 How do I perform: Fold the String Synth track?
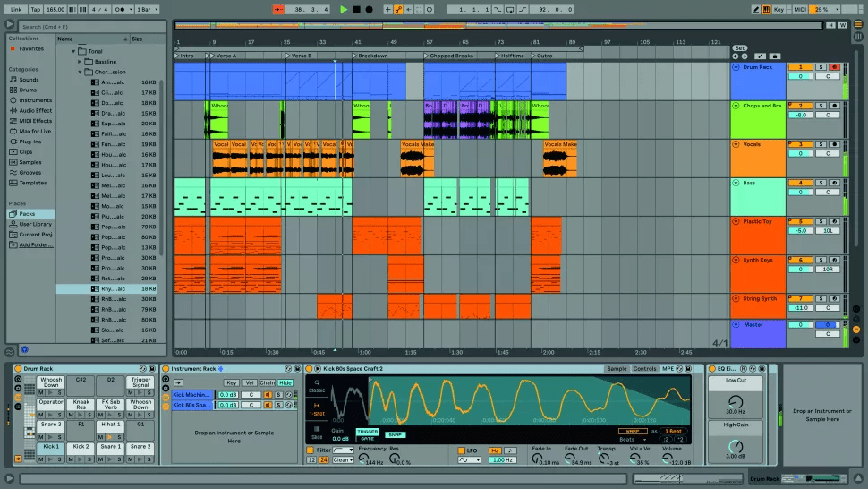tap(736, 298)
